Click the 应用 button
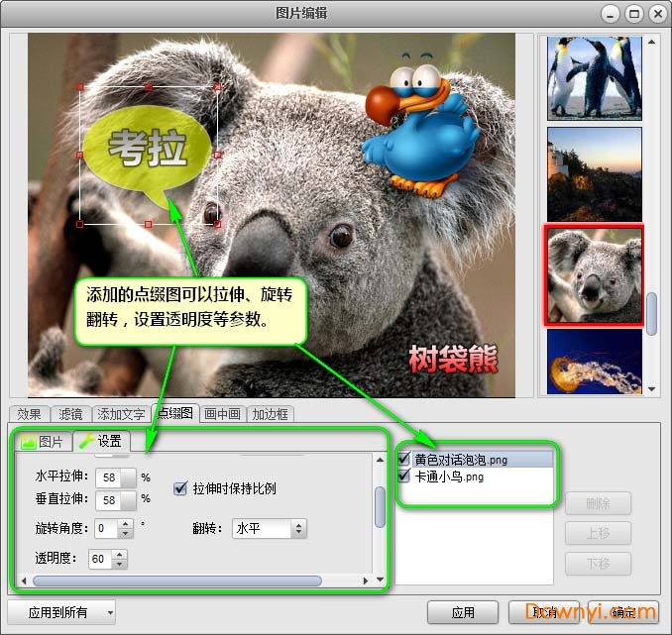The height and width of the screenshot is (635, 672). coord(463,613)
